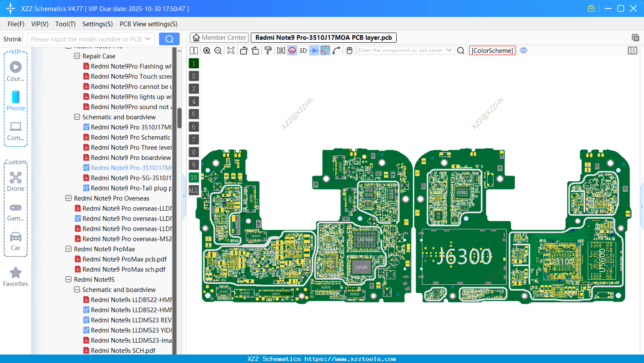Select the Zoom Out tool
The width and height of the screenshot is (644, 363).
click(217, 50)
